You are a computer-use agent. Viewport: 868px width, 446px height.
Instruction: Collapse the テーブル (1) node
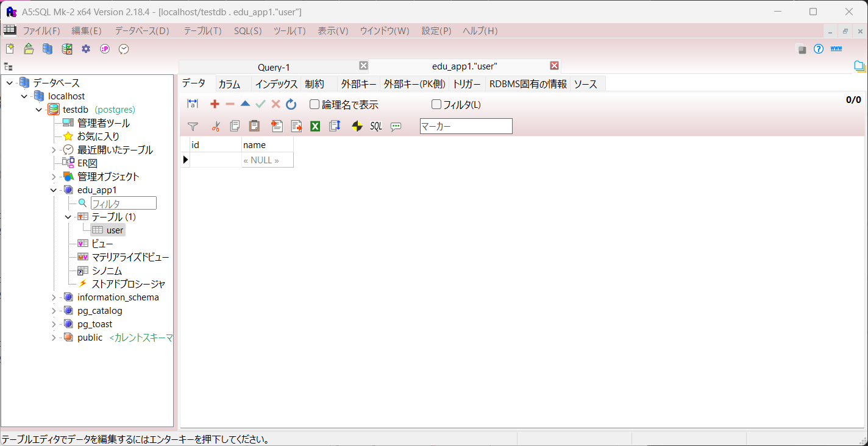(x=68, y=217)
